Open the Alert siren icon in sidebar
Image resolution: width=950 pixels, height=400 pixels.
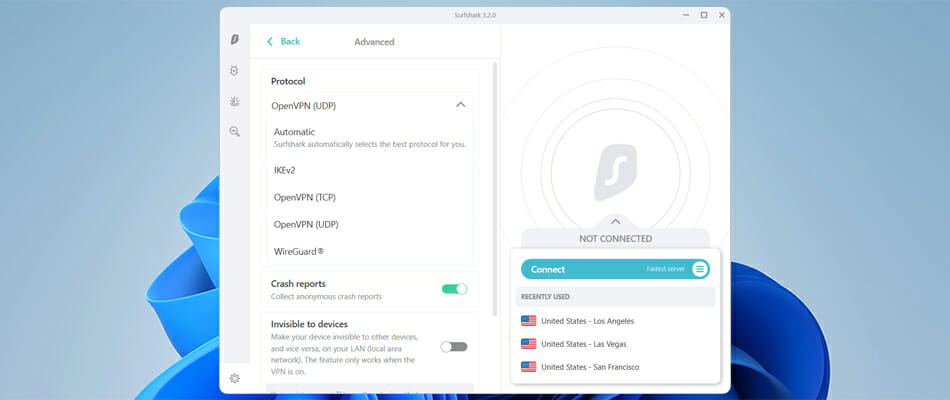234,101
